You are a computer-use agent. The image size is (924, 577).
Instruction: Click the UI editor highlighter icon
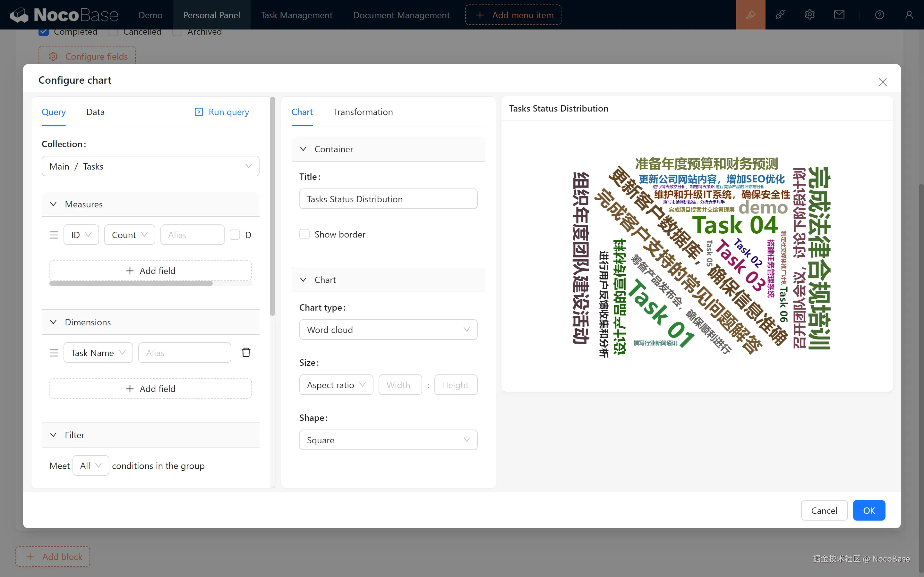pos(750,15)
